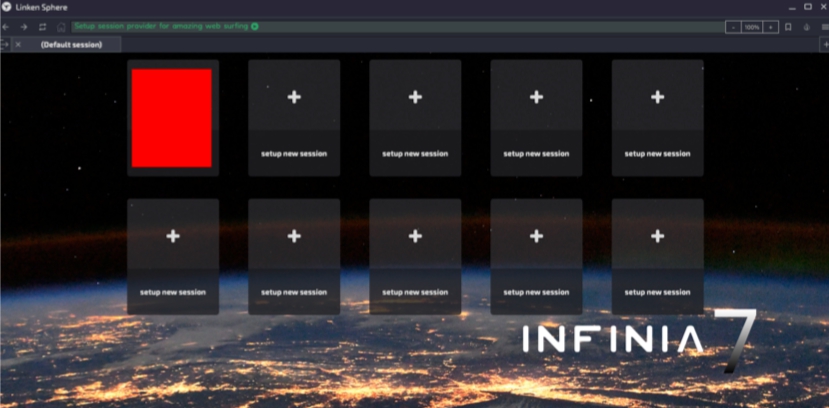This screenshot has height=408, width=829.
Task: Click the arrow icon left of the tab close X
Action: pos(5,45)
